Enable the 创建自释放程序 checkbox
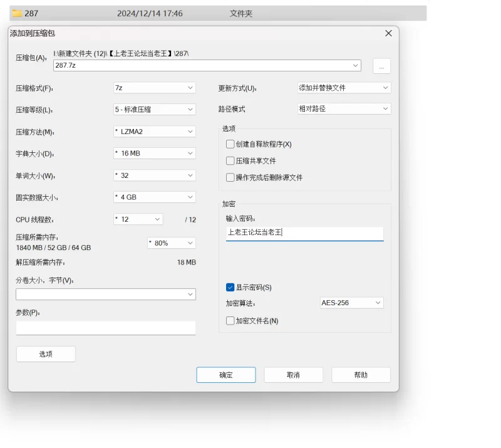Screen dimensions: 501x448 (230, 144)
